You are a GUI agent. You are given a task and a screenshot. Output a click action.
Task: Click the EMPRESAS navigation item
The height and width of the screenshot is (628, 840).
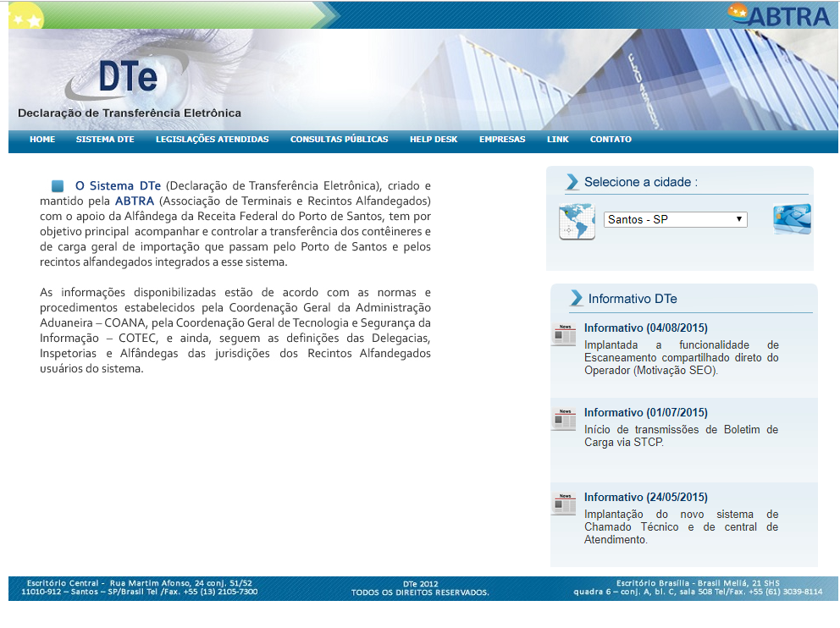[x=502, y=140]
